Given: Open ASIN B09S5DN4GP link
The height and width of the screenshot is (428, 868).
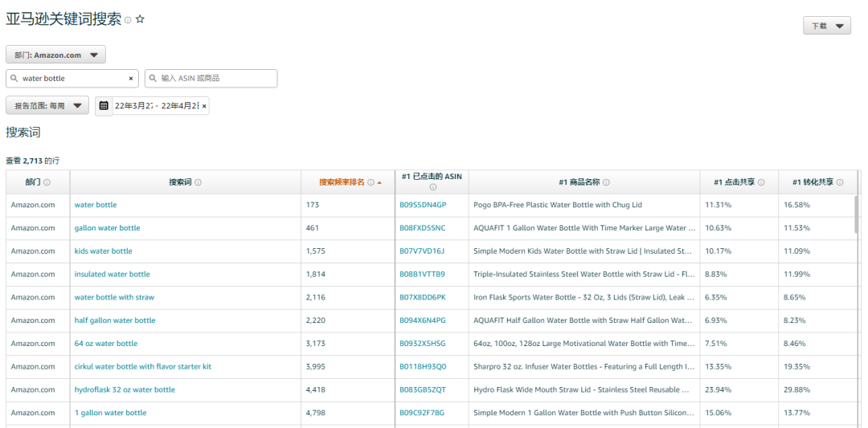Looking at the screenshot, I should (423, 205).
